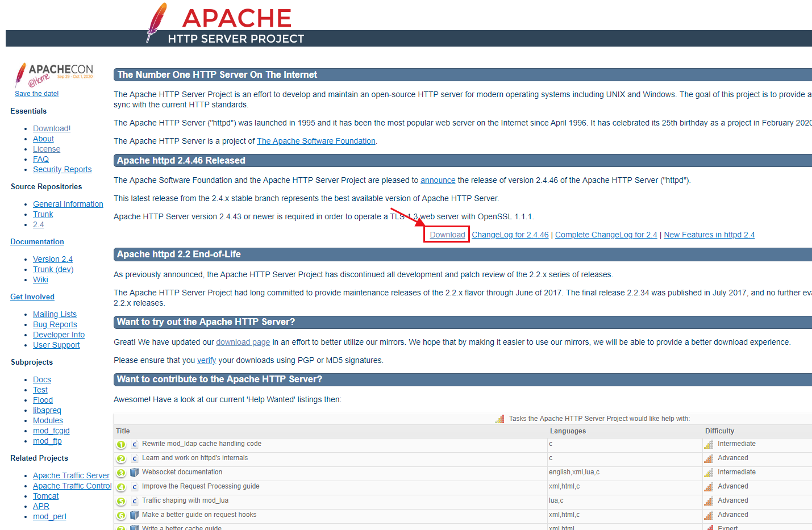Viewport: 812px width, 530px height.
Task: Open User Support link
Action: tap(56, 345)
